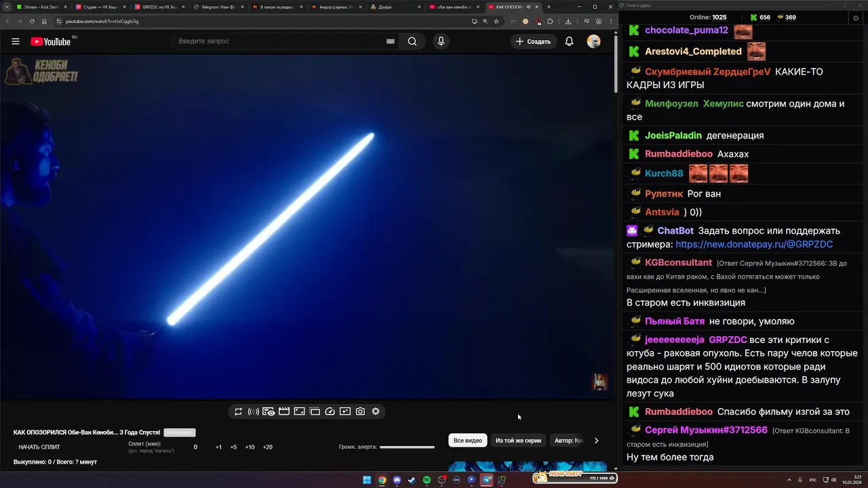Click the cinema mode clapperboard icon
Screen dimensions: 868x488
pyautogui.click(x=284, y=411)
